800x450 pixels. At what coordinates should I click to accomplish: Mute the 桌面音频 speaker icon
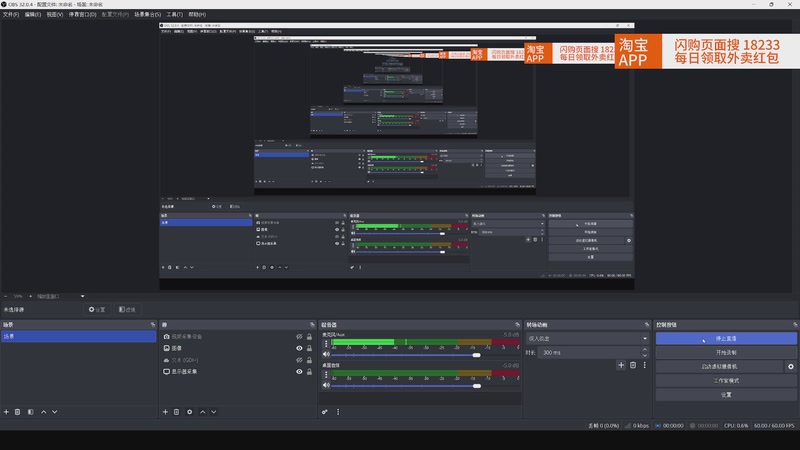pyautogui.click(x=326, y=385)
